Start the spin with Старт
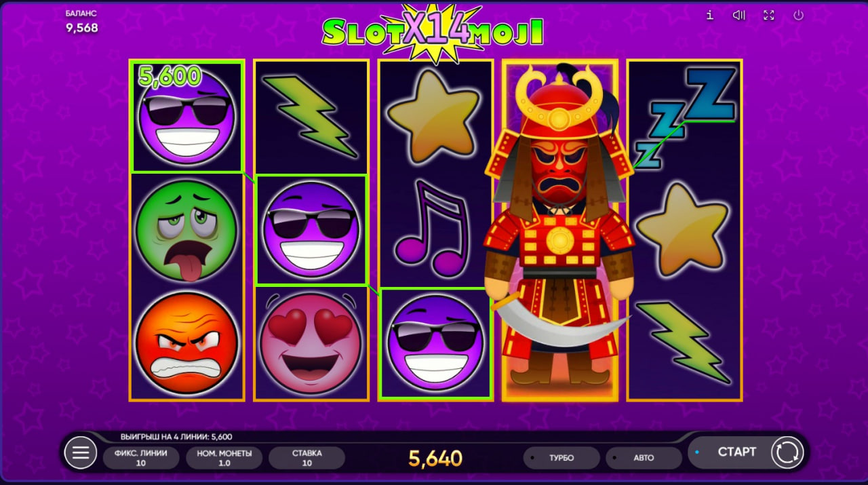The height and width of the screenshot is (485, 868). pos(736,452)
